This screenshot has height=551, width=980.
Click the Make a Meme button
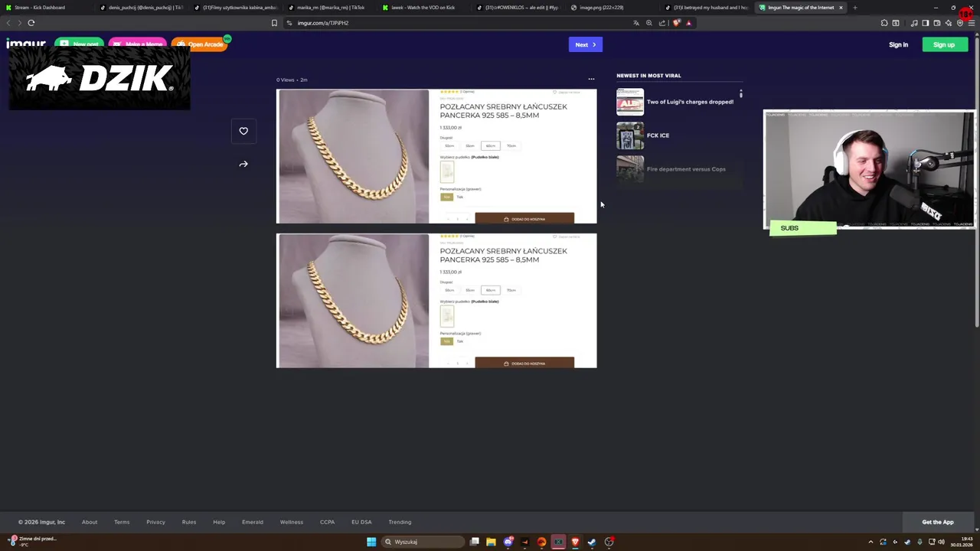click(x=138, y=44)
